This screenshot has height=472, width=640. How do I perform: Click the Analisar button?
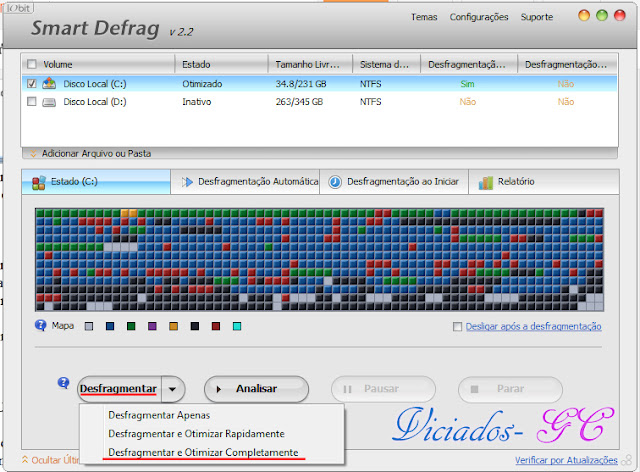click(x=256, y=389)
